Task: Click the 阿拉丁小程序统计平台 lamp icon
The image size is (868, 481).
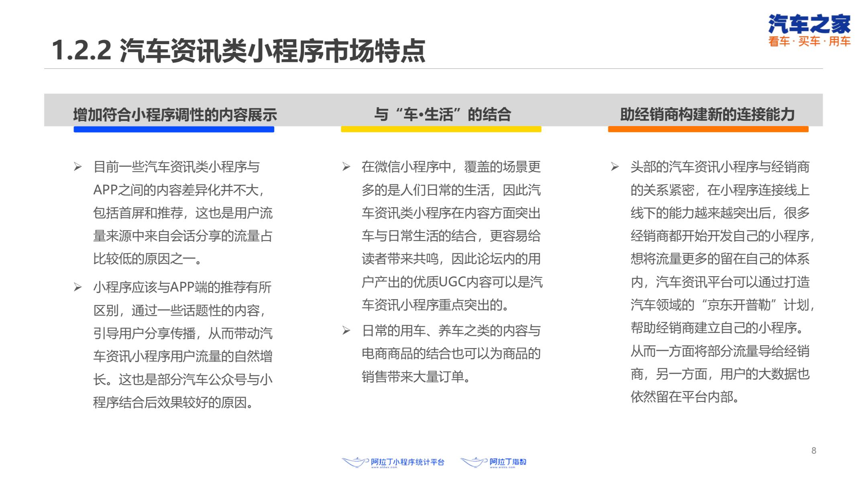Action: pos(355,462)
